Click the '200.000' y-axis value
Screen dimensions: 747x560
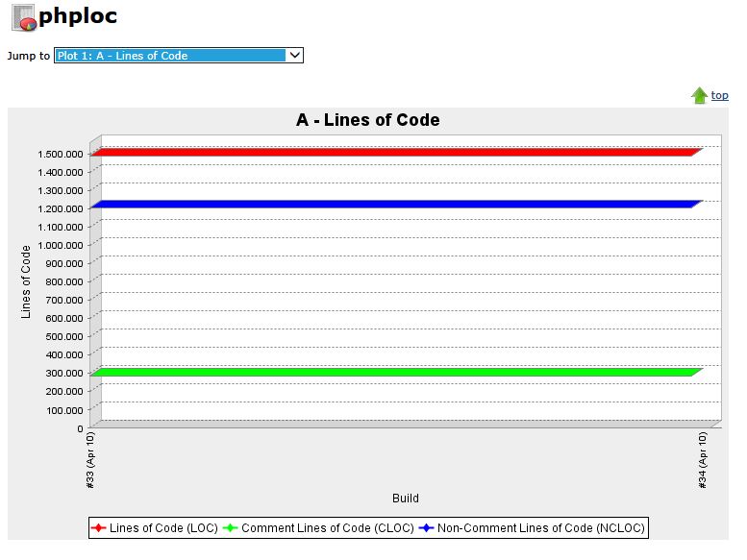[x=64, y=391]
